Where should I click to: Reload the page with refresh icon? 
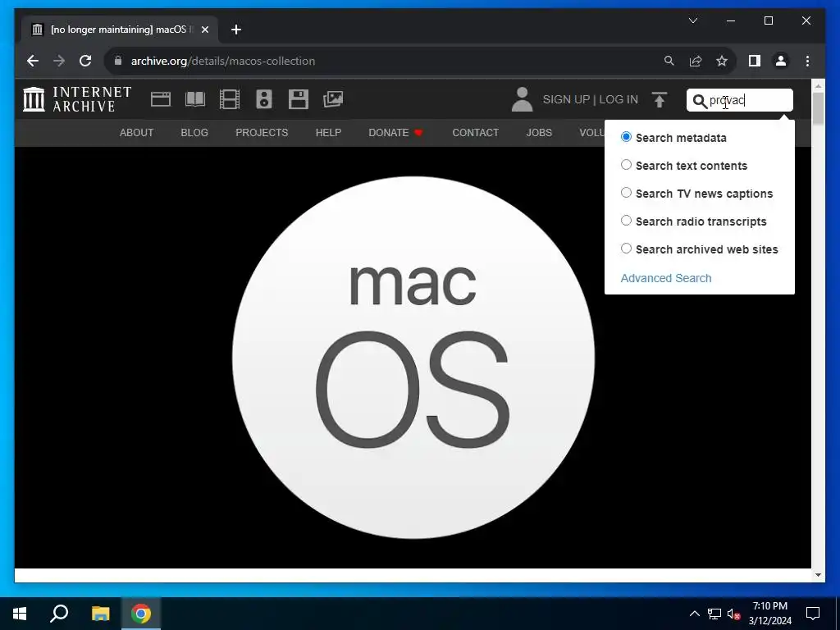pos(85,61)
